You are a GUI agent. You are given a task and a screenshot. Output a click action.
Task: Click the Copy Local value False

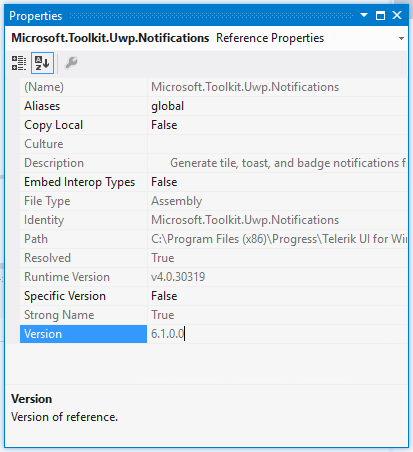click(x=164, y=125)
